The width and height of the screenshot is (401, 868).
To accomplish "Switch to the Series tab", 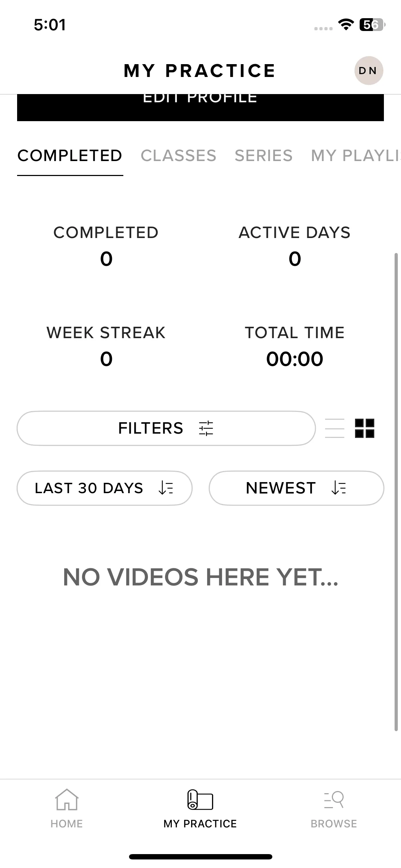I will click(x=263, y=156).
